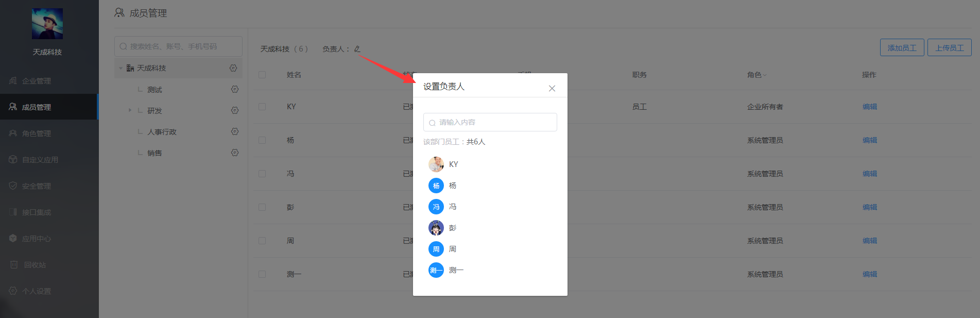Screen dimensions: 980x318
Task: Click the 添加员工 button
Action: [902, 47]
